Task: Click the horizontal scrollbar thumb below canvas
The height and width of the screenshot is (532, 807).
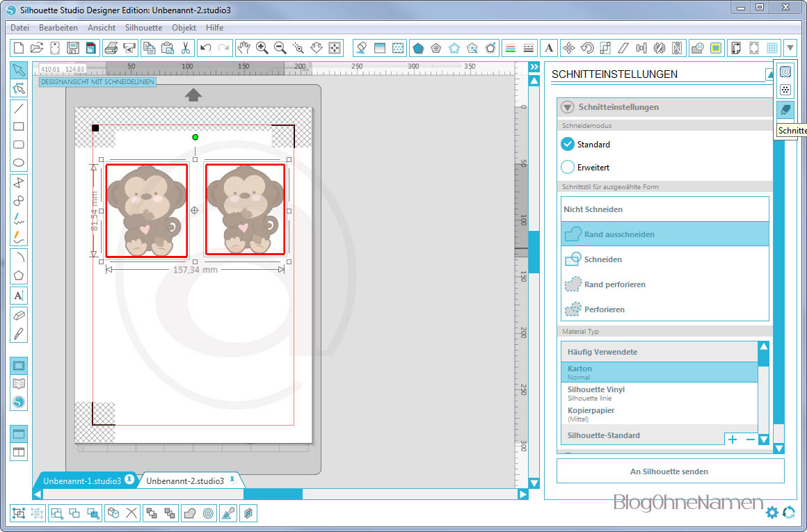Action: (x=273, y=494)
